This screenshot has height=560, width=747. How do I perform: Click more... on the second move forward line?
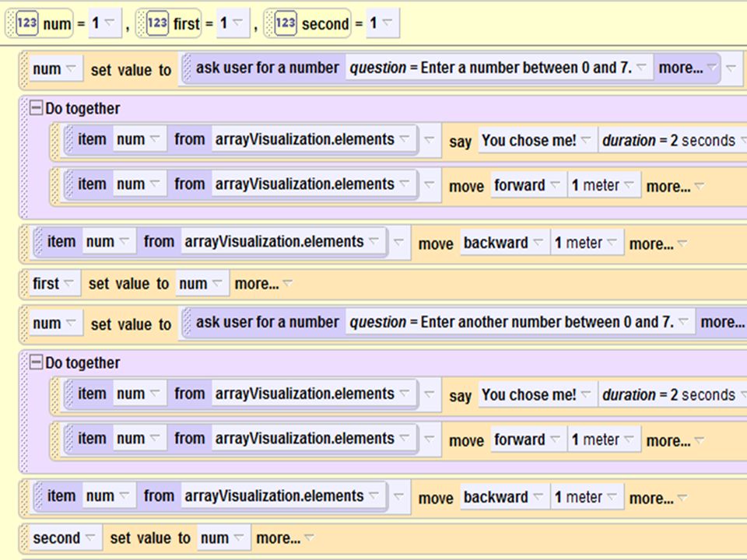click(x=675, y=440)
